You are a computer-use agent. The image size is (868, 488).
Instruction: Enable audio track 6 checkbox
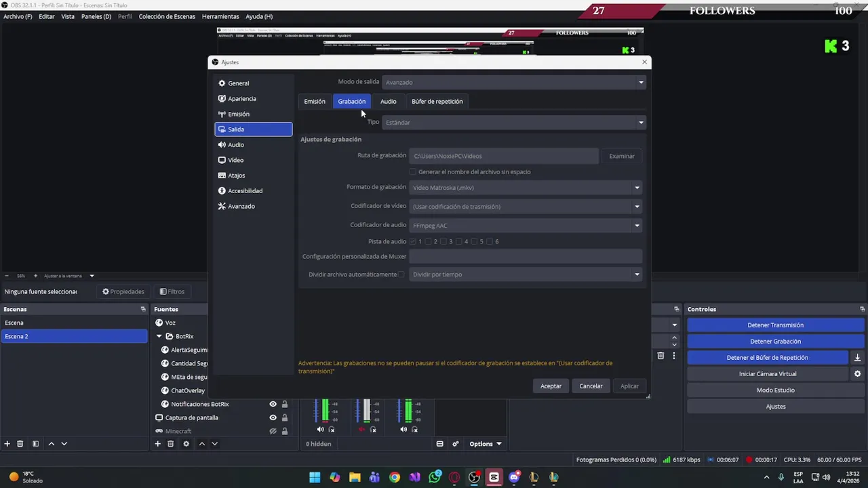click(x=490, y=241)
